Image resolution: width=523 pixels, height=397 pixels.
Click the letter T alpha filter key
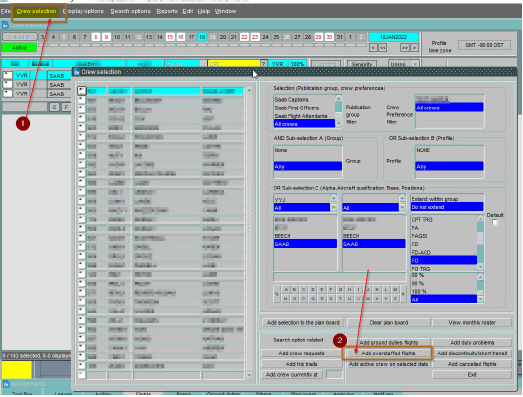(340, 299)
